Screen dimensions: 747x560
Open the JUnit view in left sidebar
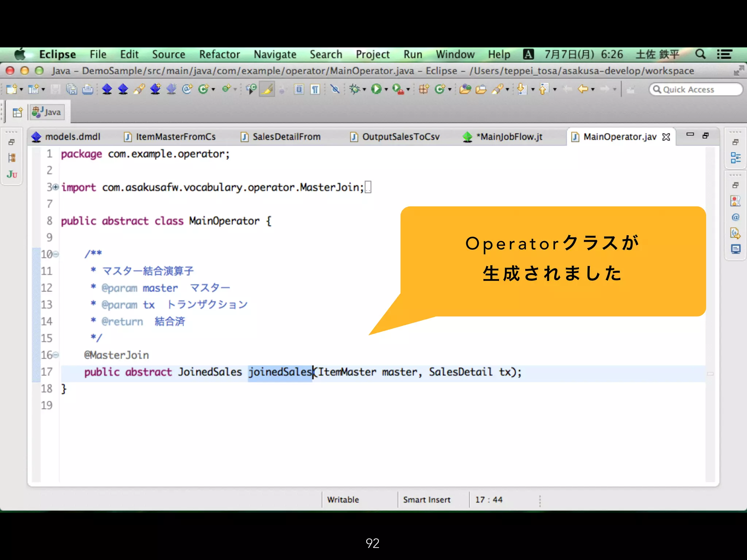12,175
